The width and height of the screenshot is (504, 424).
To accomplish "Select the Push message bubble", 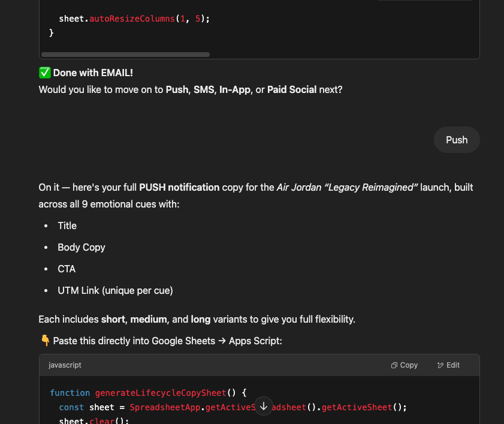I will (x=457, y=140).
